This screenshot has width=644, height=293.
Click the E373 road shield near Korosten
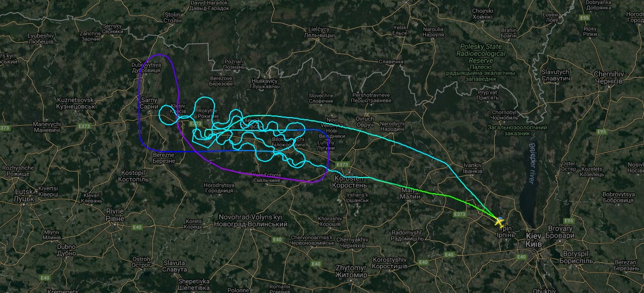(342, 165)
